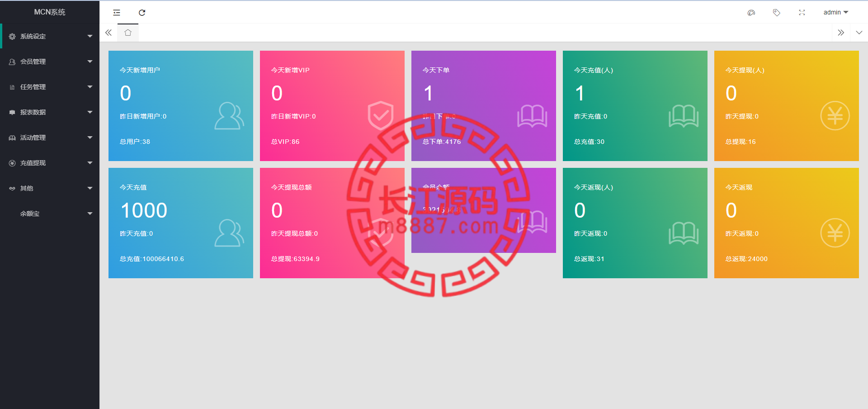Open 任务管理 menu
Image resolution: width=868 pixels, height=409 pixels.
click(x=50, y=87)
